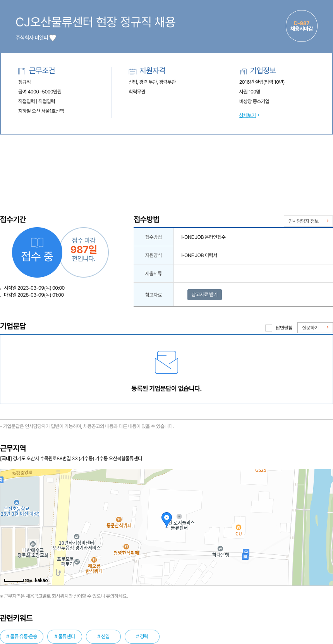The height and width of the screenshot is (644, 333).
Task: Click the 제출서류 row label
Action: coord(153,273)
